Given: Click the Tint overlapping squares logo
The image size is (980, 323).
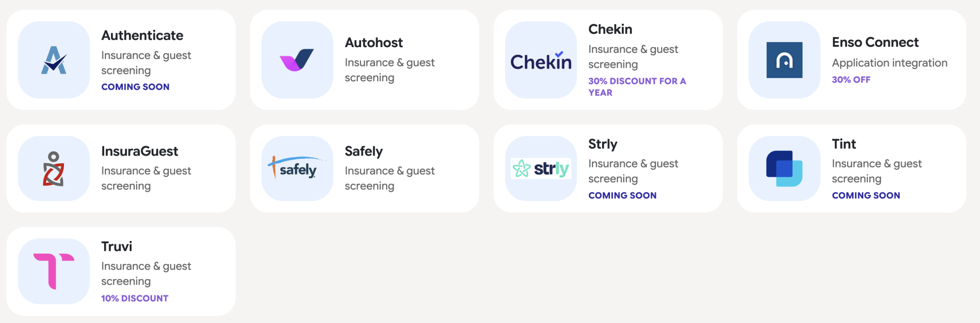Looking at the screenshot, I should 783,168.
